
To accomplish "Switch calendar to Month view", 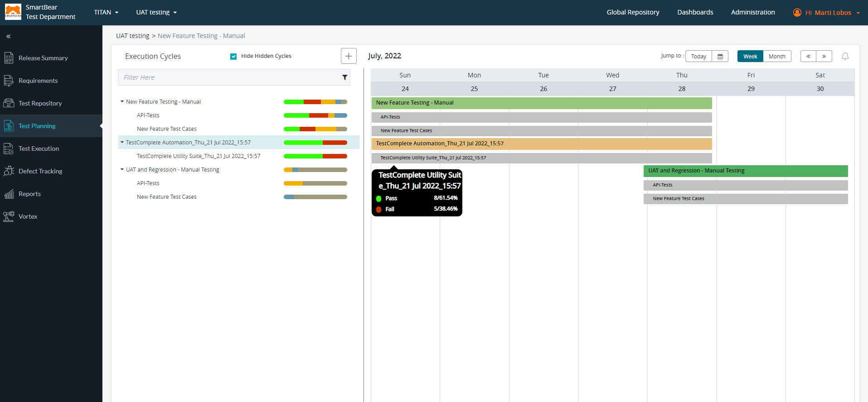I will (x=777, y=56).
